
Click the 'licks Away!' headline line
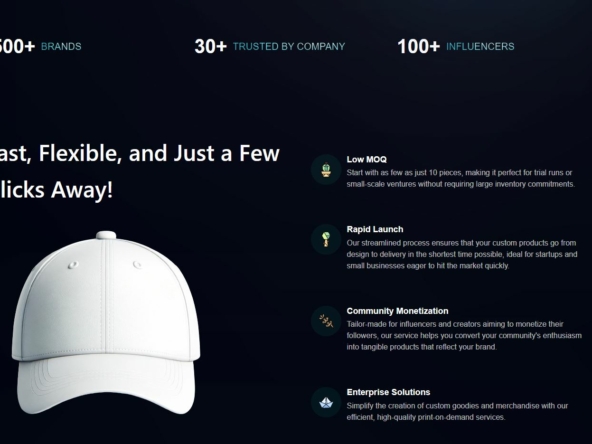tap(56, 190)
